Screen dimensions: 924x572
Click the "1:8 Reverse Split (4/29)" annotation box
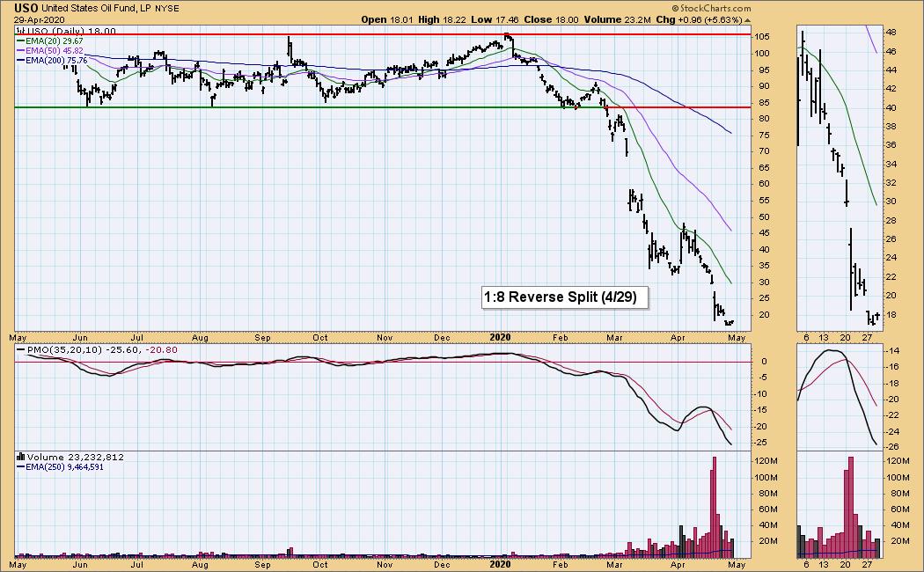[x=565, y=297]
